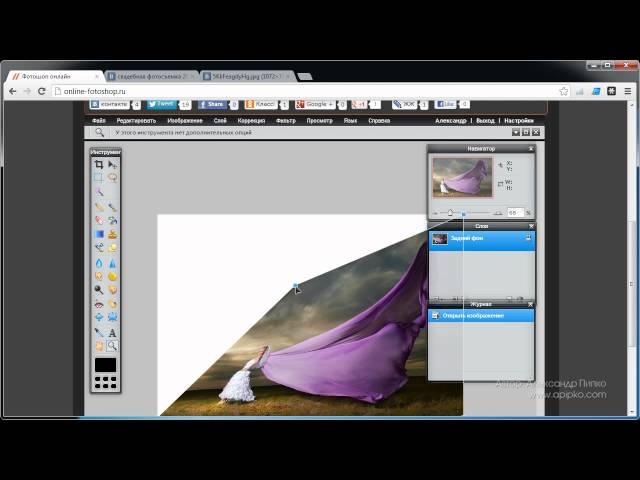
Task: Select the Red Eye Reduction tool
Action: pyautogui.click(x=99, y=304)
